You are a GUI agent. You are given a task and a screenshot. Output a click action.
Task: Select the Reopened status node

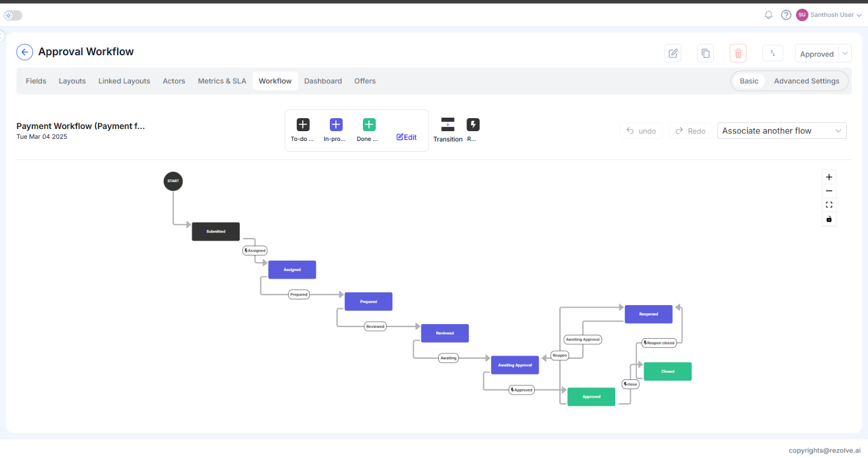[648, 314]
